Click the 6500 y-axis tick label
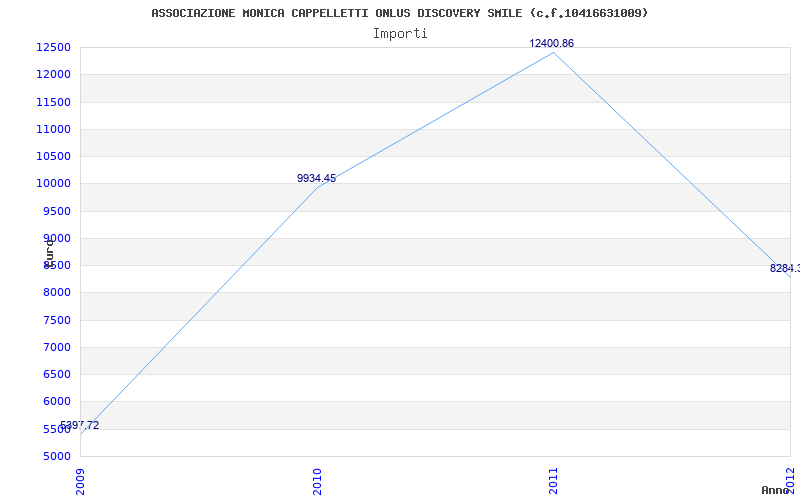The width and height of the screenshot is (800, 500). pyautogui.click(x=57, y=374)
